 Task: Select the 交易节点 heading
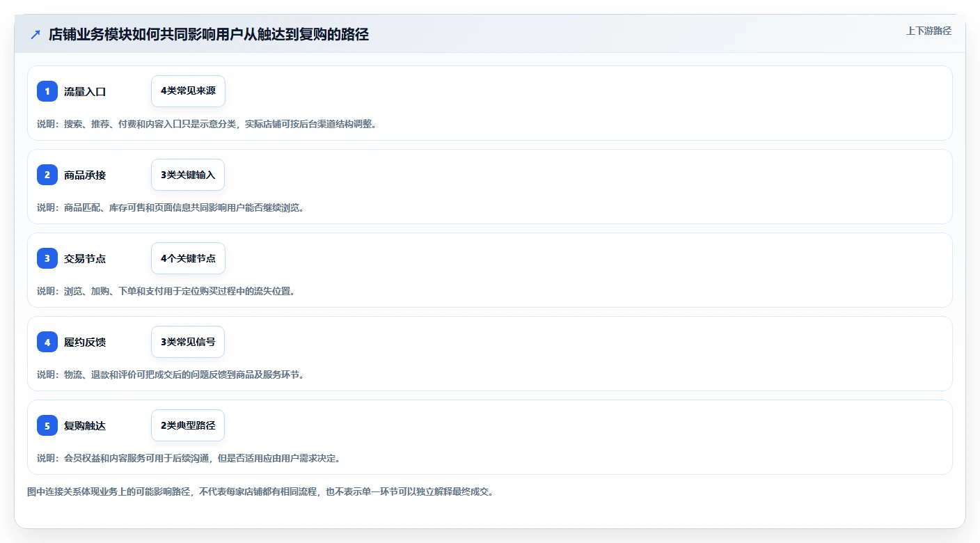[85, 258]
